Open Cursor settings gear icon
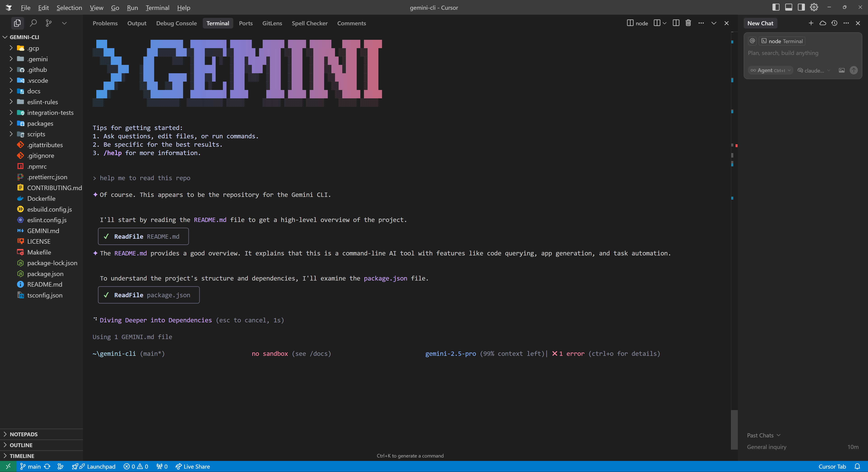 [814, 7]
